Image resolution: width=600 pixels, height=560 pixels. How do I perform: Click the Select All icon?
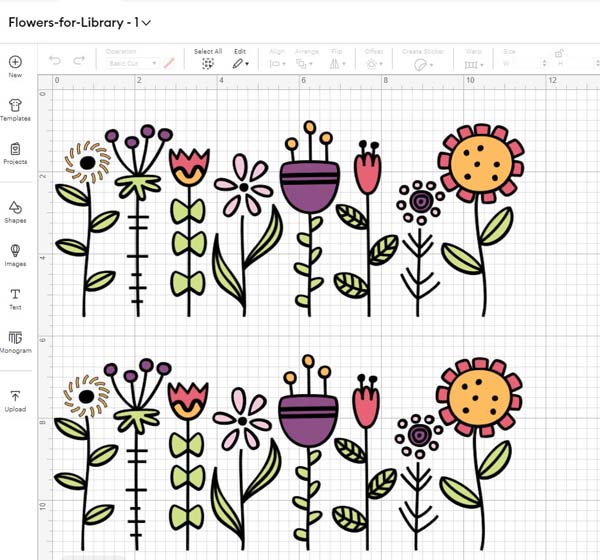coord(208,64)
